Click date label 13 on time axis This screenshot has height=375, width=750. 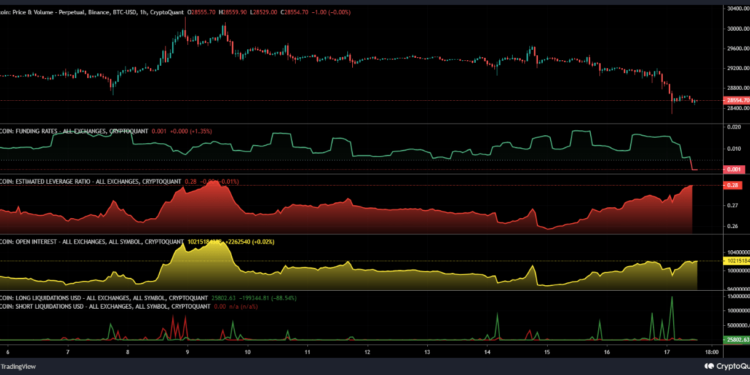pos(427,352)
